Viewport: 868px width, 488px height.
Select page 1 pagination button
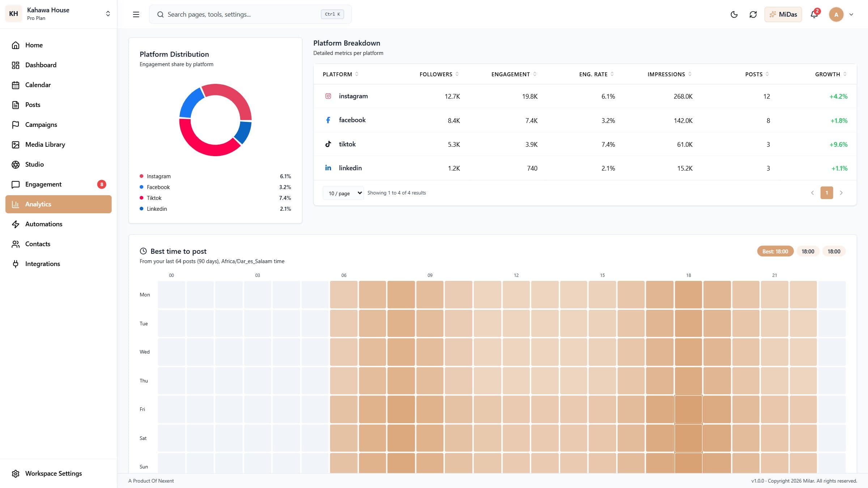coord(827,193)
